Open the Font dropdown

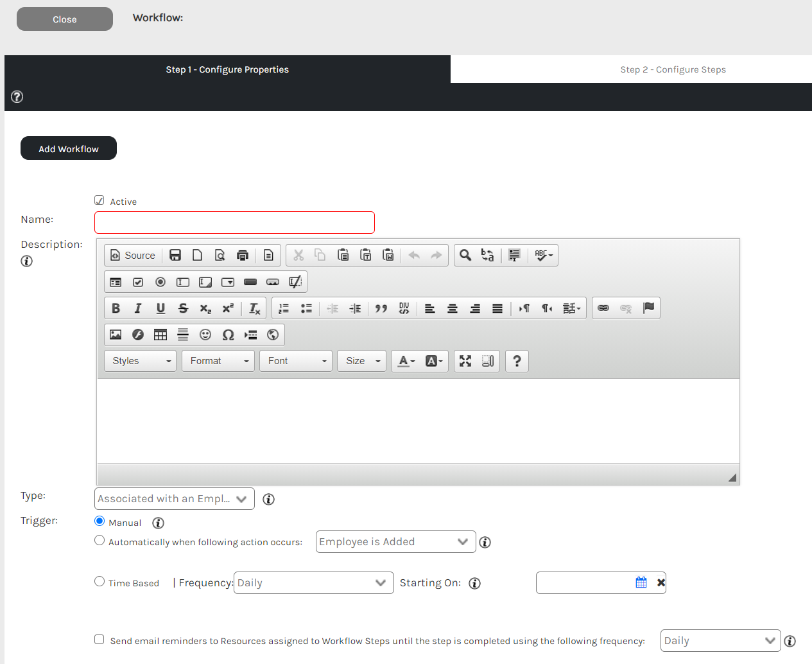click(296, 361)
